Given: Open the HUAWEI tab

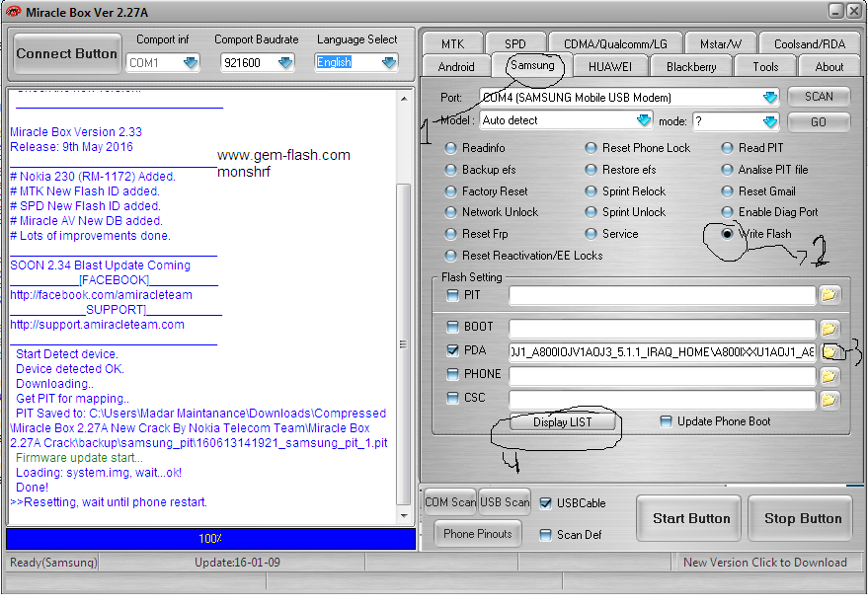Looking at the screenshot, I should [x=610, y=67].
